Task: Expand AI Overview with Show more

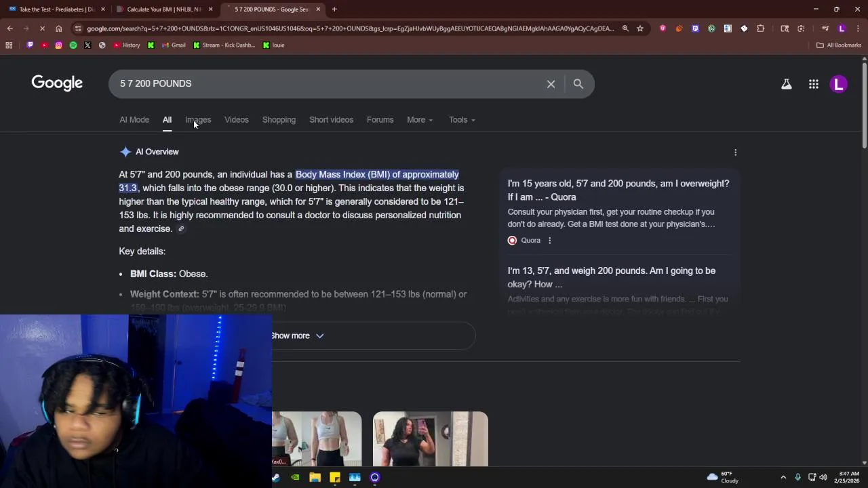Action: point(298,336)
